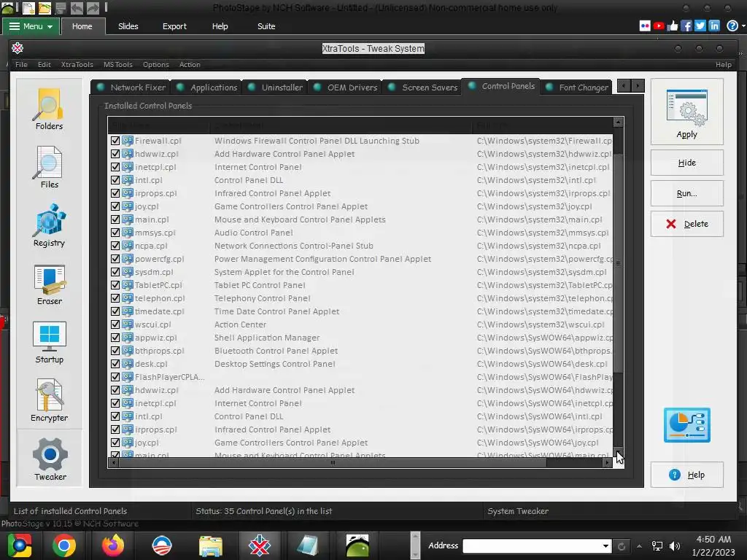Viewport: 747px width, 560px height.
Task: Click vertical scrollbar up arrow
Action: pos(618,122)
